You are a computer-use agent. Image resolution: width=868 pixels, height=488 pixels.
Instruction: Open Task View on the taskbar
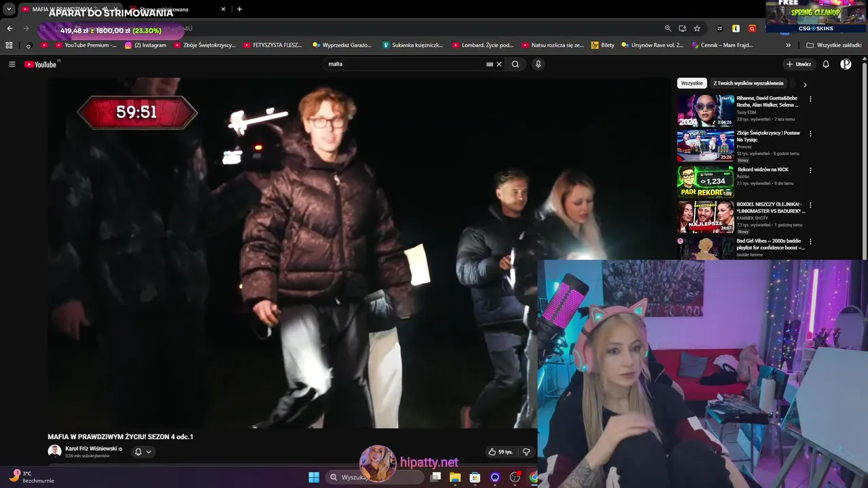tap(436, 477)
